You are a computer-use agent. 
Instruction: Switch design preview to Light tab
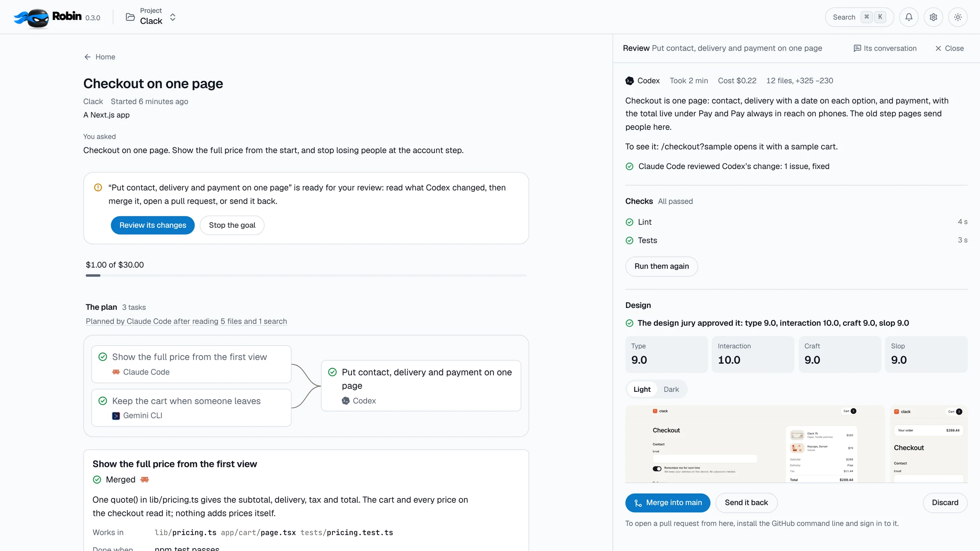[x=642, y=389]
